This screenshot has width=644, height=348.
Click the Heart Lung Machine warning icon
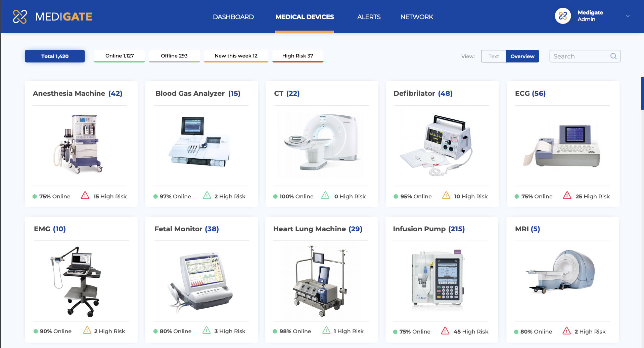(x=326, y=330)
